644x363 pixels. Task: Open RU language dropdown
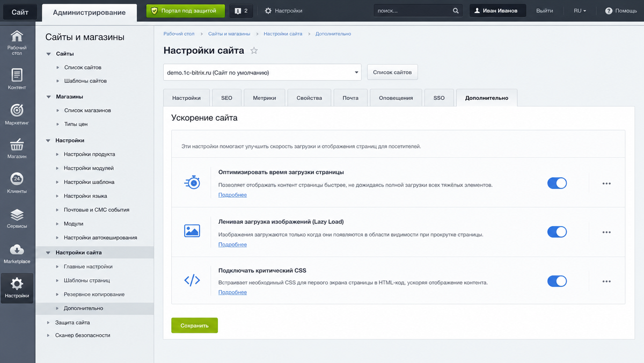[x=580, y=11]
